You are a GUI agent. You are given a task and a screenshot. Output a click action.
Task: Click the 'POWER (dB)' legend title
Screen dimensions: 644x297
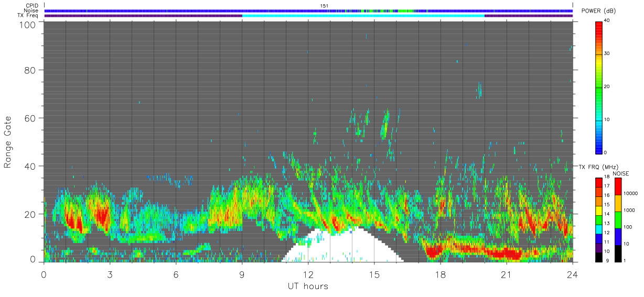(597, 12)
